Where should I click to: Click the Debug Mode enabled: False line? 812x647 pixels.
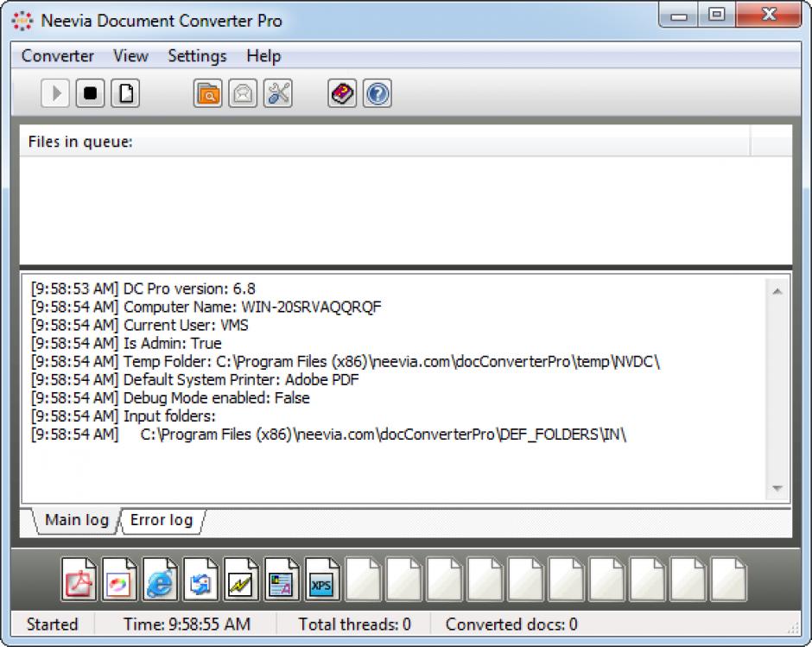pyautogui.click(x=170, y=398)
